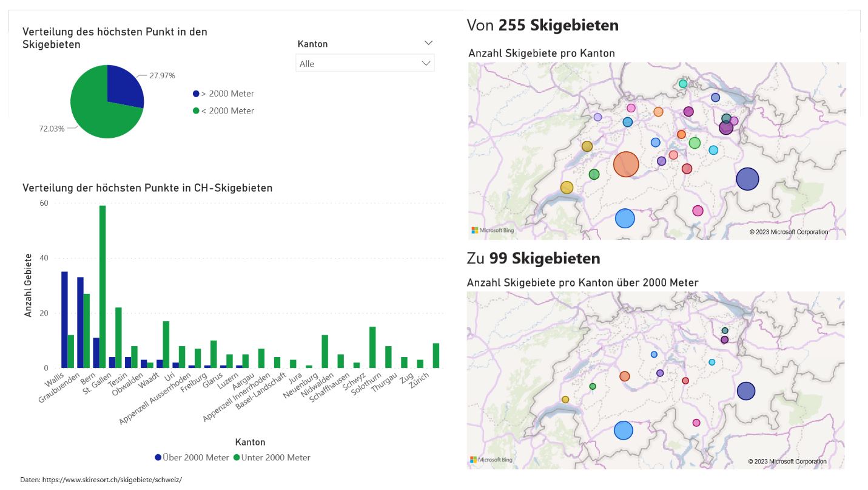Click the large light-blue bubble on lower map
The image size is (868, 490).
click(x=623, y=430)
